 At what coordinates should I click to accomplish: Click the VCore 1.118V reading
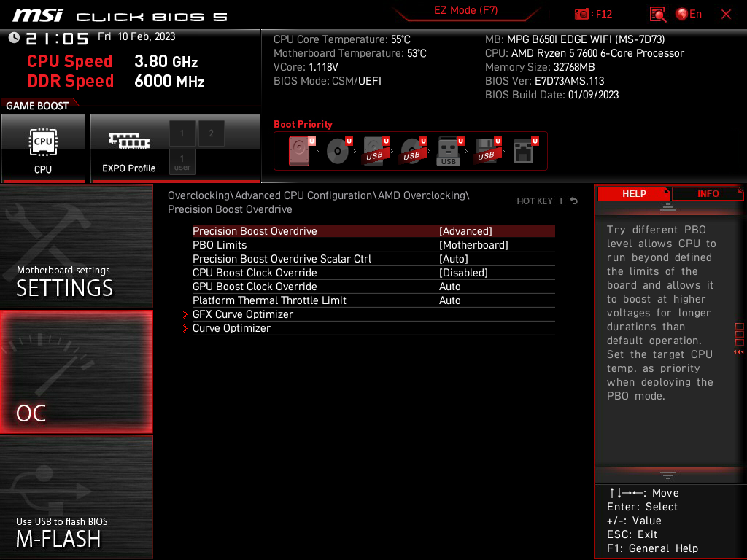pos(306,67)
